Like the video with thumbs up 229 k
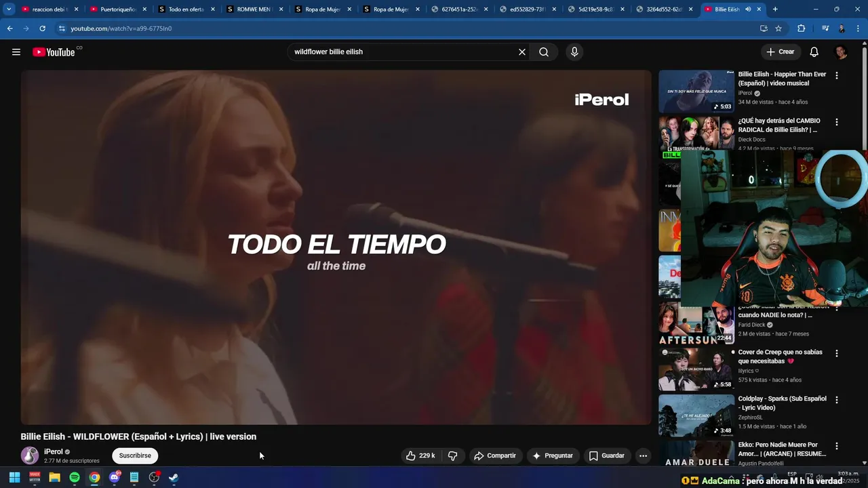 (420, 455)
